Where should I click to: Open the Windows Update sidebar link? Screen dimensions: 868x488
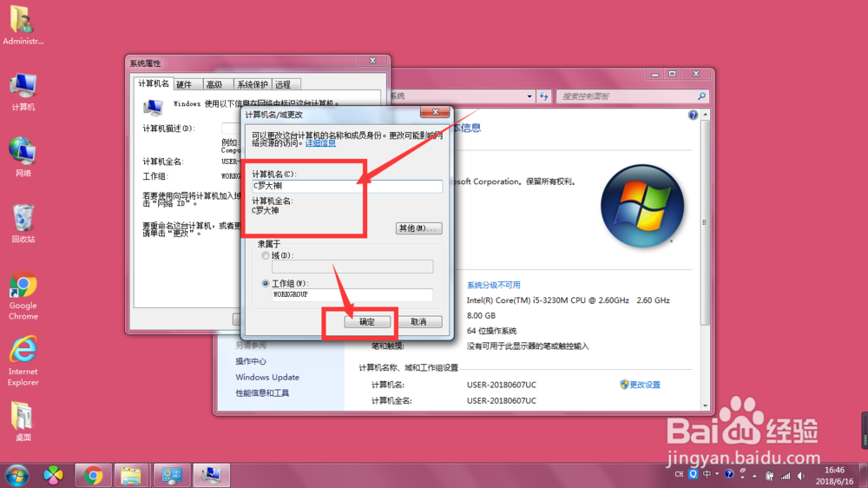(x=267, y=377)
